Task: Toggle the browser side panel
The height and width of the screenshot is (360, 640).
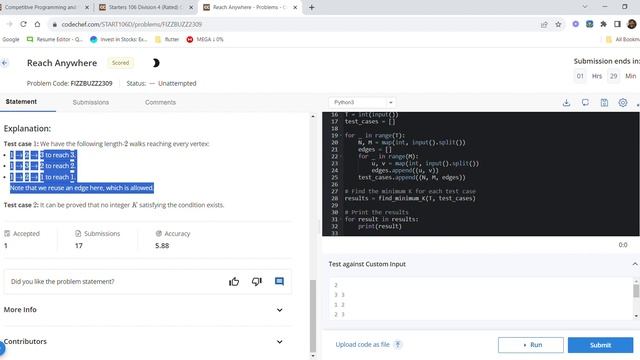Action: 617,24
